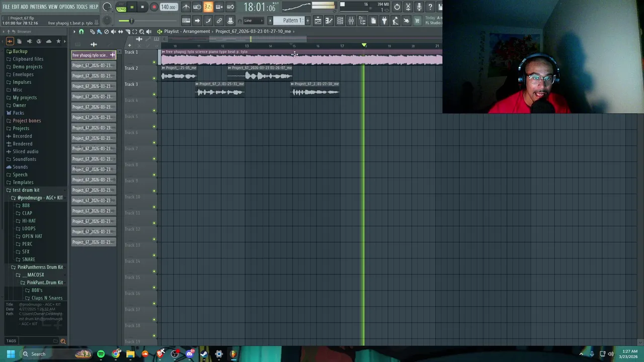Open the EDIT menu
Screen dimensions: 644x362
(x=16, y=7)
